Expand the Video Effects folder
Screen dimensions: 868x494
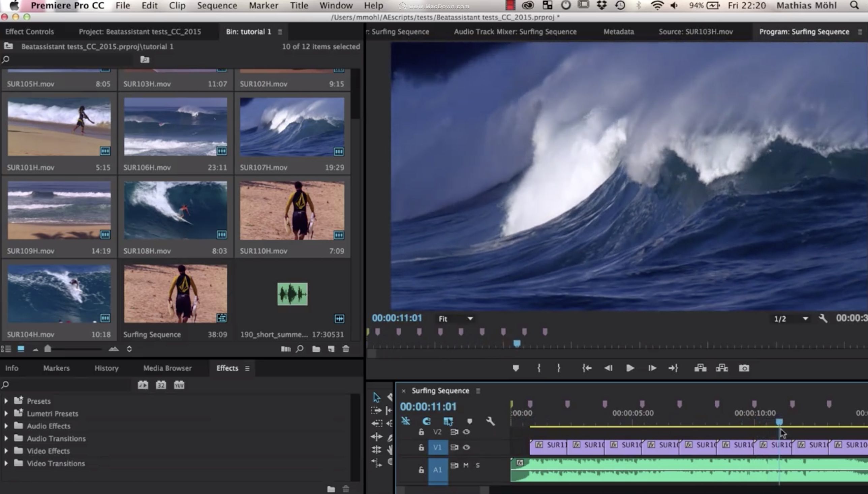(6, 451)
